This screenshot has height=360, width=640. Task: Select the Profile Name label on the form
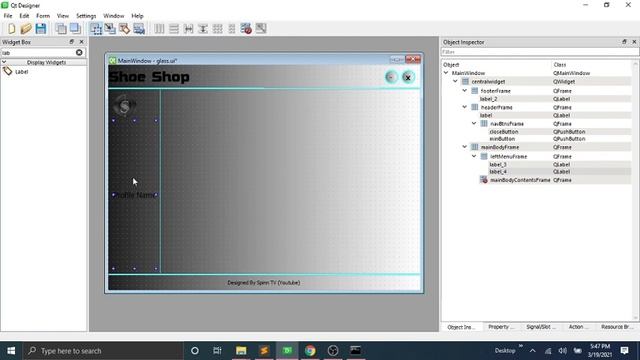coord(135,195)
